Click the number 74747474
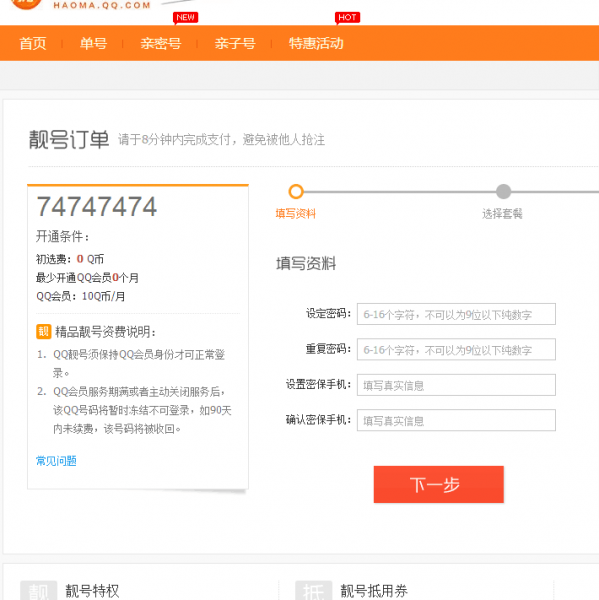The width and height of the screenshot is (599, 600). [x=96, y=207]
